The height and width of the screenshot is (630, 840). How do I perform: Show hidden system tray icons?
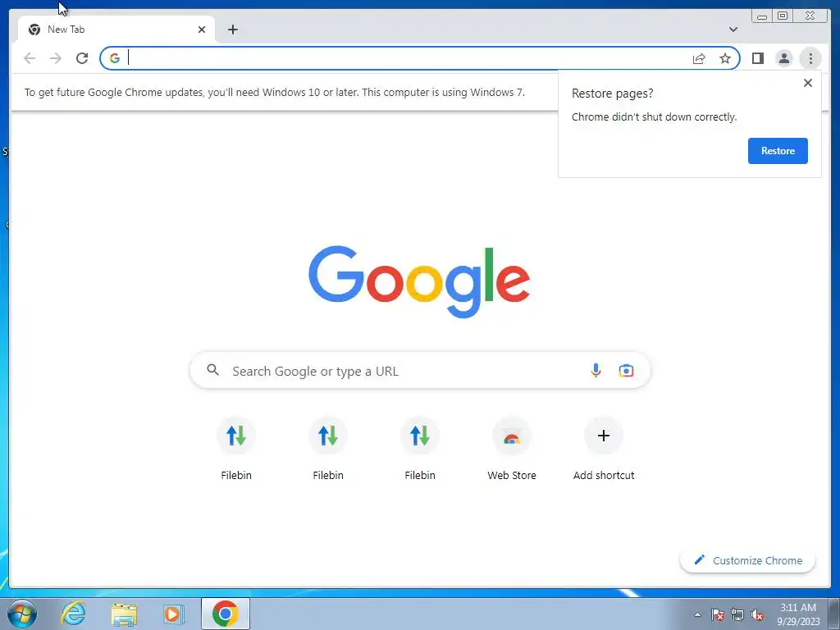click(x=697, y=614)
